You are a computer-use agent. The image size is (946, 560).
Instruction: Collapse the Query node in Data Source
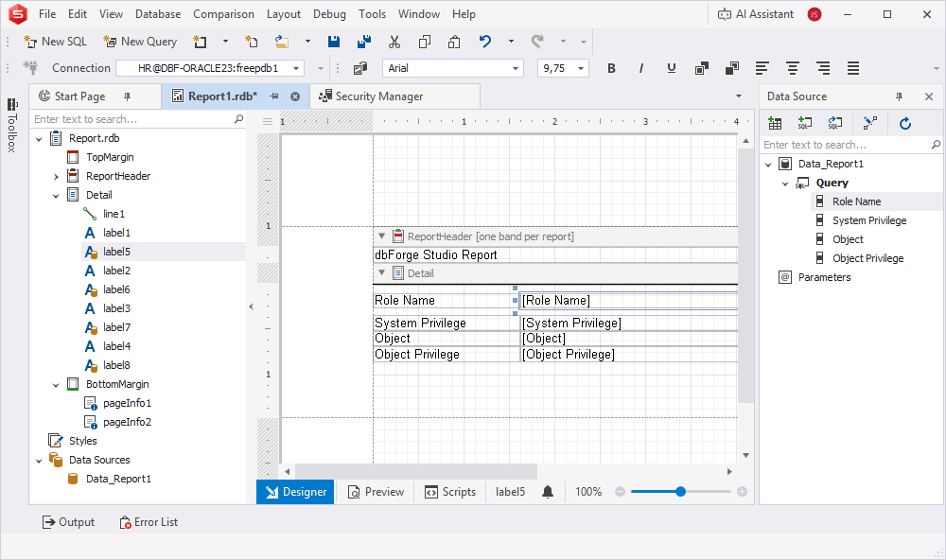point(785,184)
